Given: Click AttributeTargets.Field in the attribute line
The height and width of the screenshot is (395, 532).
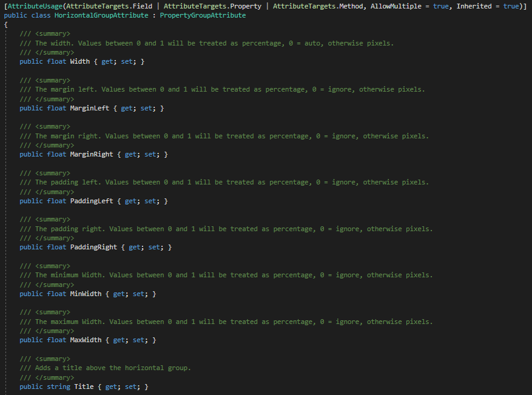Looking at the screenshot, I should pyautogui.click(x=109, y=6).
